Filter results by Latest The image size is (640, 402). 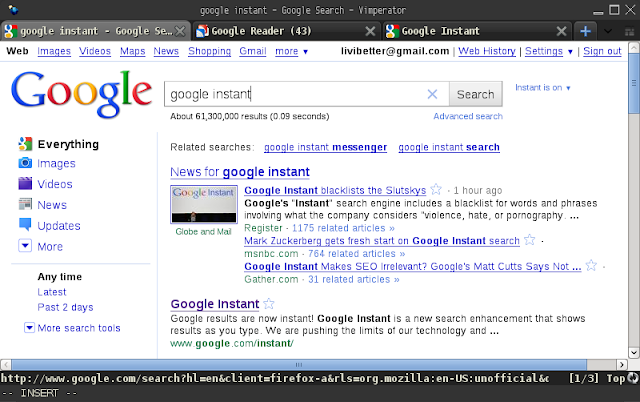pos(52,292)
